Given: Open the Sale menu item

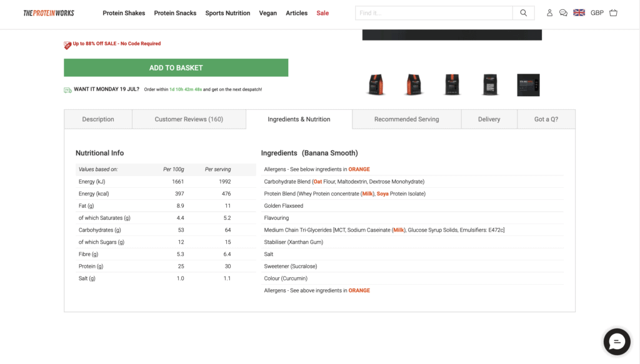Looking at the screenshot, I should 322,13.
